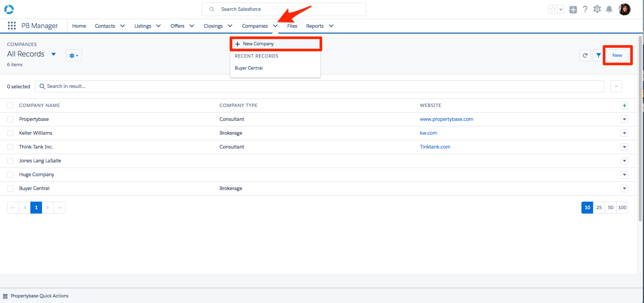Open row actions for Jones Lang LaSalle

[x=625, y=161]
